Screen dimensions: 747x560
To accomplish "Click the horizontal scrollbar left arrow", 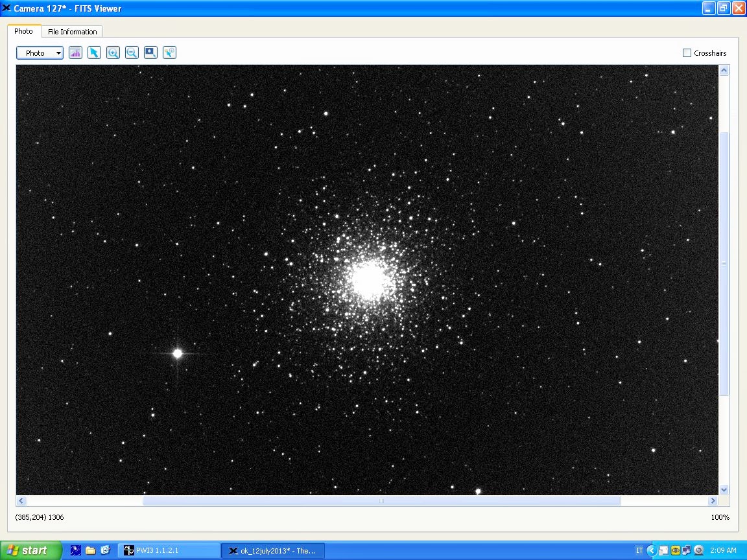I will pos(21,500).
